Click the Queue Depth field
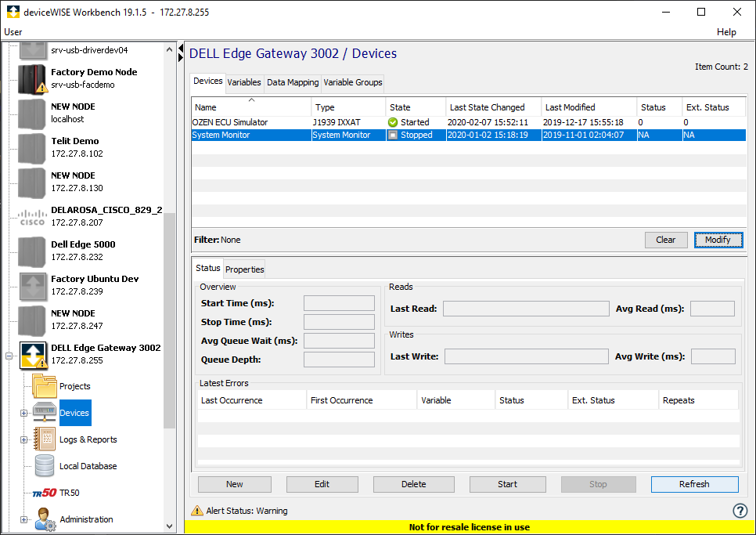 tap(339, 360)
